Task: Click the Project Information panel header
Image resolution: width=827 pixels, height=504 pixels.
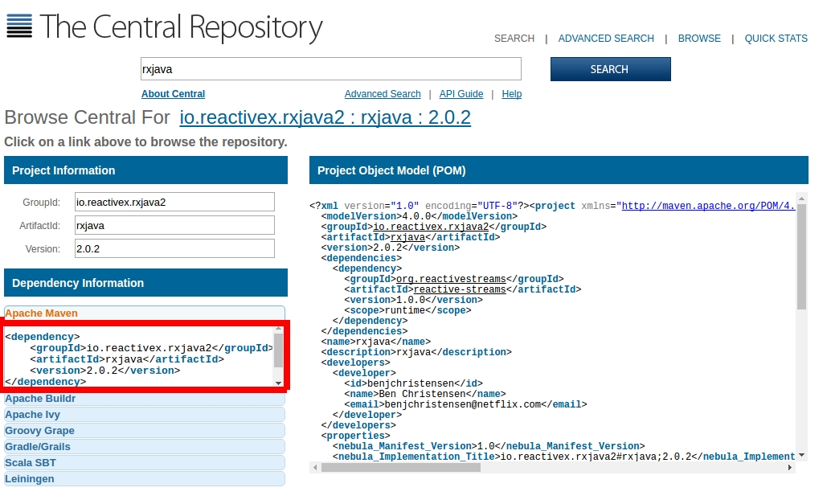Action: coord(145,170)
